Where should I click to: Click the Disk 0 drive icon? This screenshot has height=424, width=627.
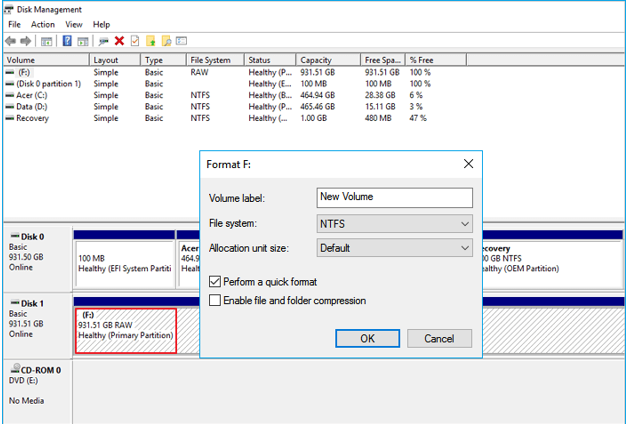point(15,236)
